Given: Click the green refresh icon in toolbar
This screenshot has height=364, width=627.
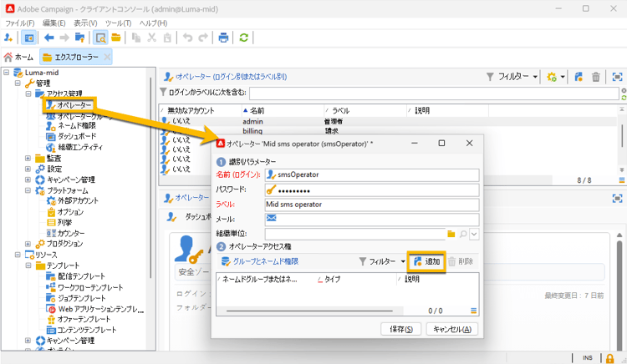Looking at the screenshot, I should [x=243, y=38].
